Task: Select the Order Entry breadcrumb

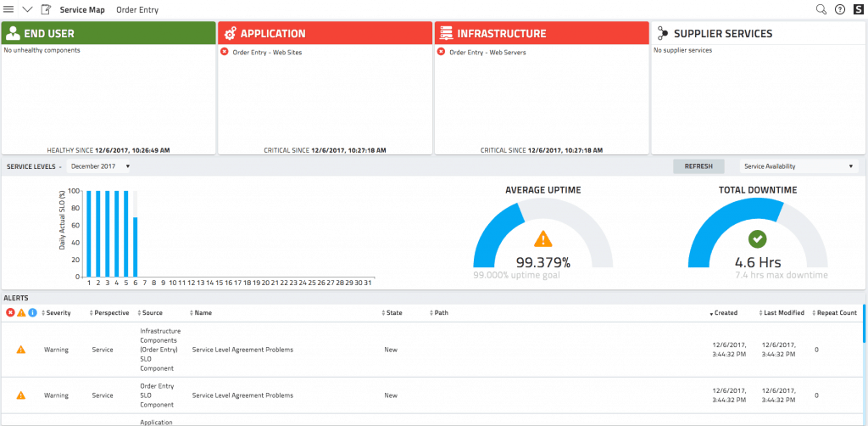Action: click(137, 10)
